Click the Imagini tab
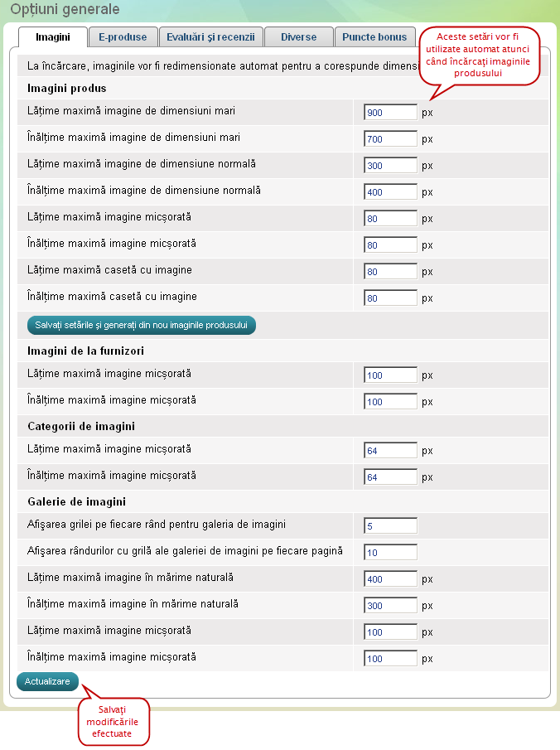The image size is (560, 750). (52, 37)
